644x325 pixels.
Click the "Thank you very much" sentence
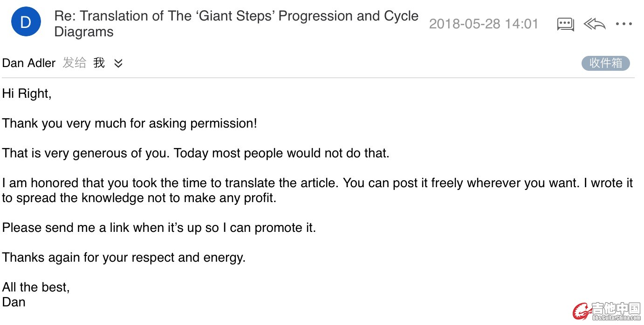tap(130, 123)
